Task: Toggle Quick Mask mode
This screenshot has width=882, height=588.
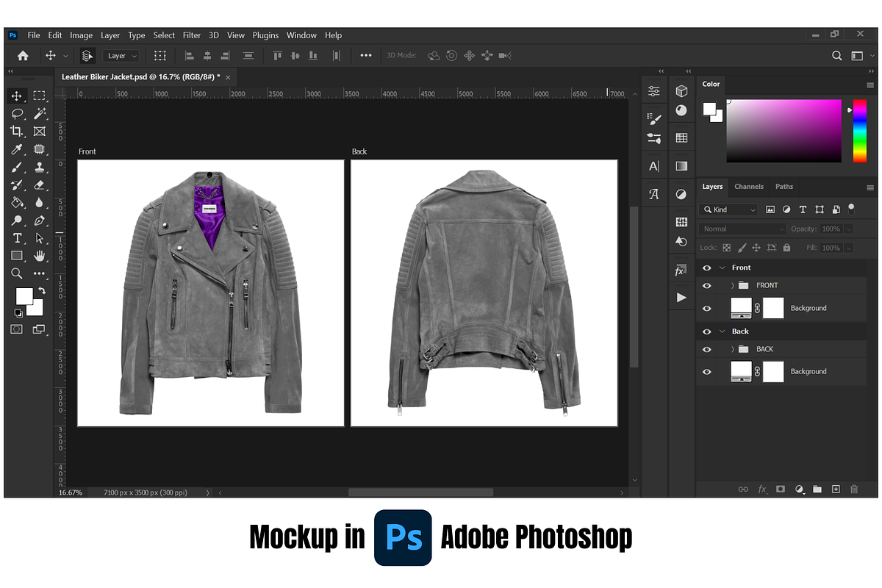Action: (x=16, y=329)
